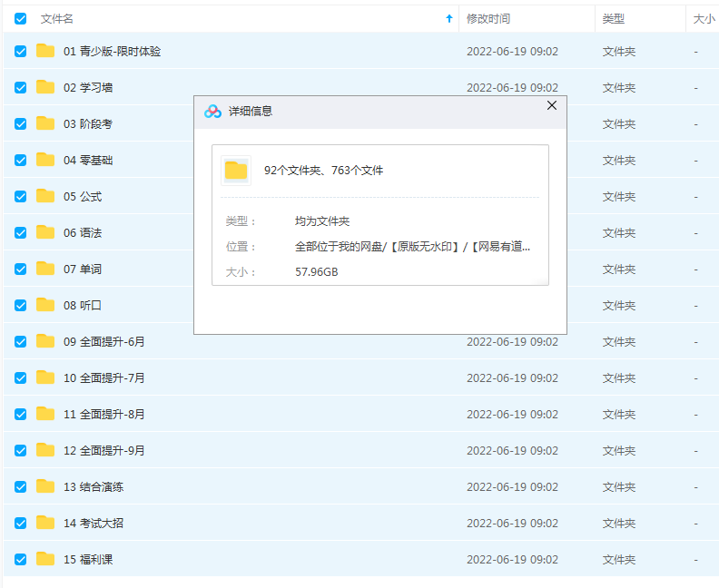Uncheck the 04 零基础 checkbox

[x=20, y=160]
